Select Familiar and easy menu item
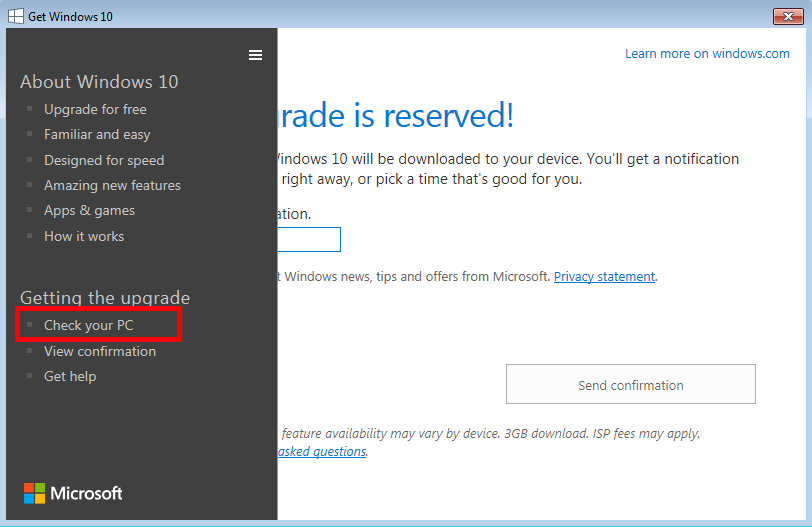Screen dimensions: 812x527 coord(97,135)
